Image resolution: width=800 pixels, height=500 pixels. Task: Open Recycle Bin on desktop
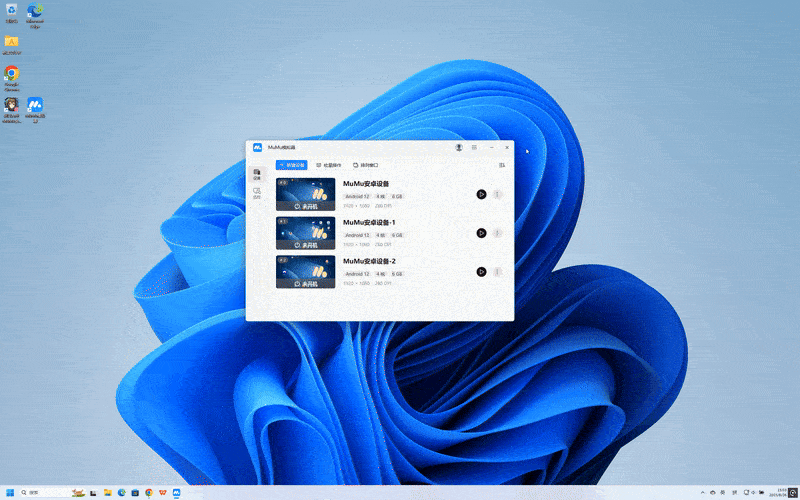[11, 11]
